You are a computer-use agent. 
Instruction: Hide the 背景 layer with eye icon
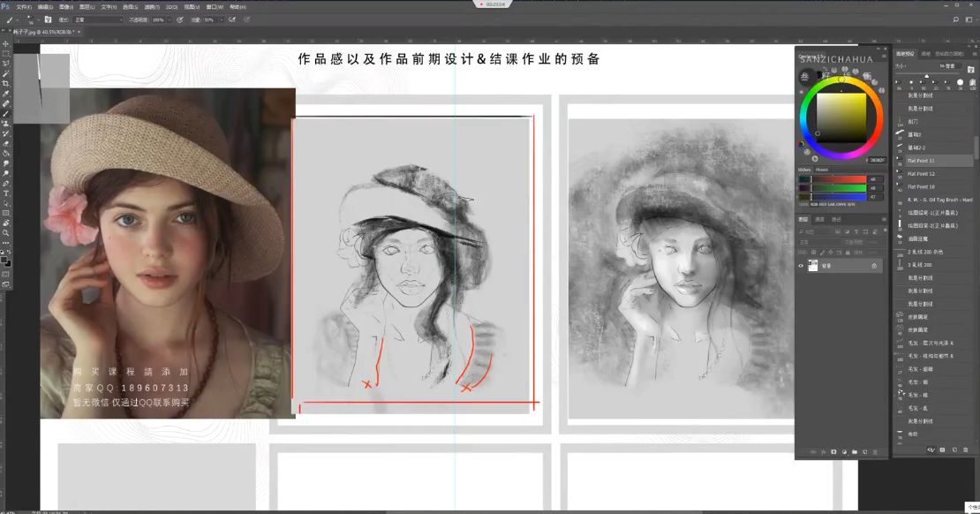click(x=802, y=266)
